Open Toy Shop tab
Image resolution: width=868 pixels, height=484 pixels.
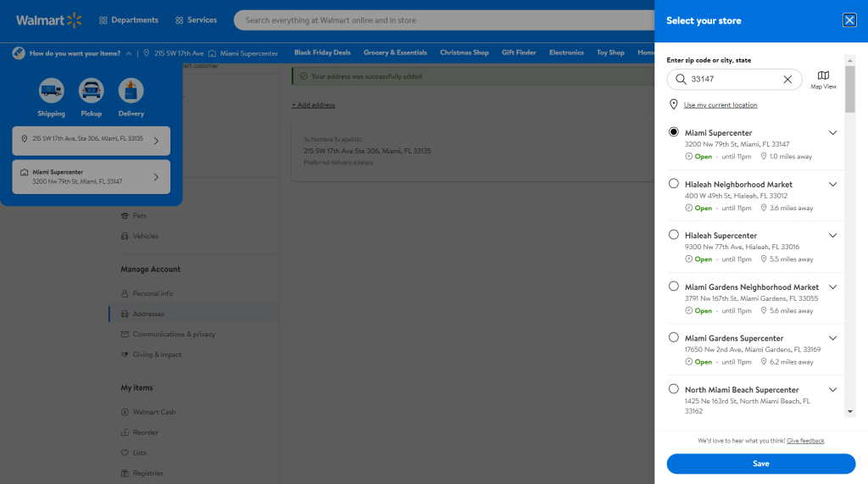(610, 53)
